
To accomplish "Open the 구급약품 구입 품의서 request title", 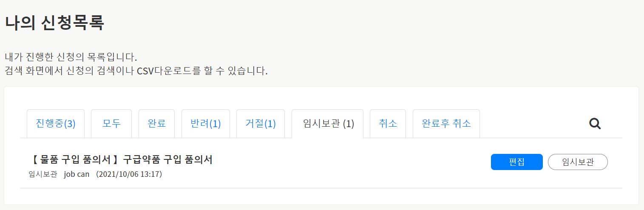I will tap(167, 160).
